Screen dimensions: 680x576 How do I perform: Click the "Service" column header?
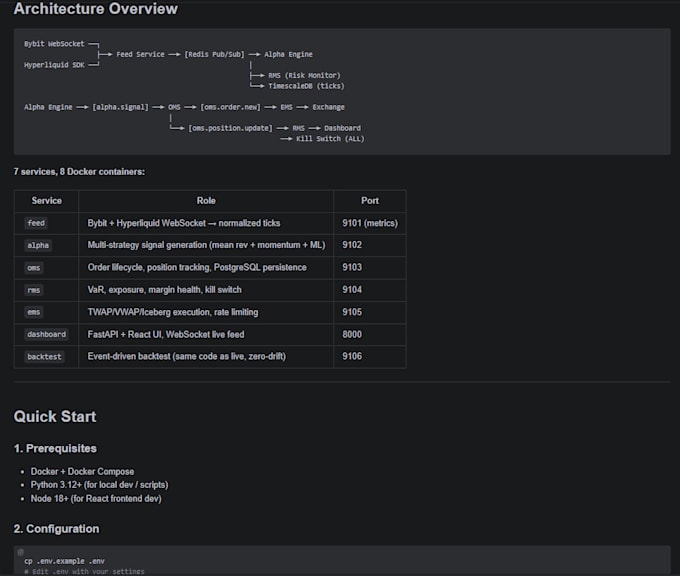point(46,201)
